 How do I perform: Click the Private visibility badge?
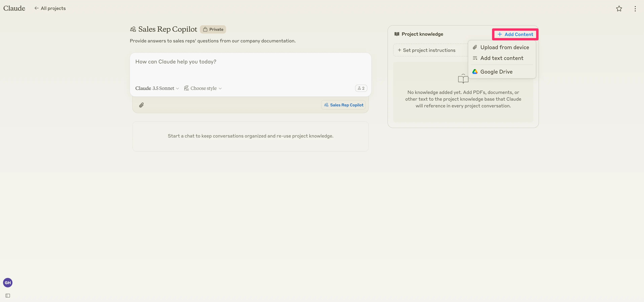coord(213,29)
